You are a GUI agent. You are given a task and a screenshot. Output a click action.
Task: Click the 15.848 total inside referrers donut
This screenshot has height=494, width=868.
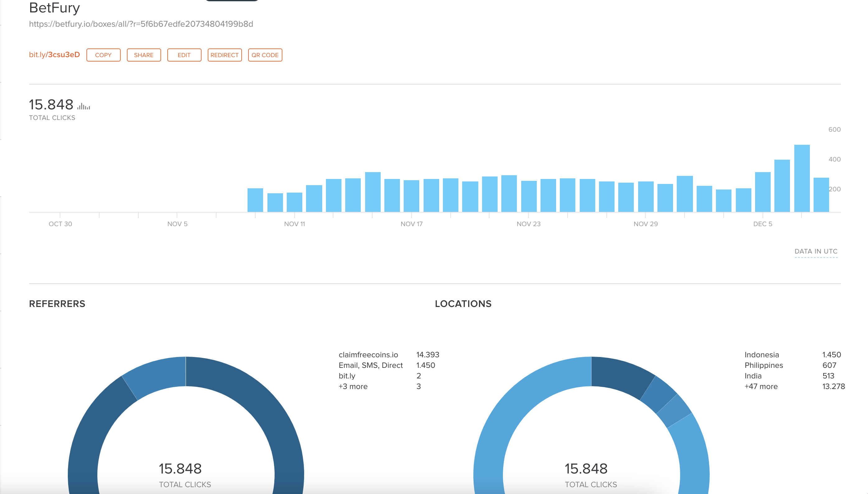pos(180,469)
